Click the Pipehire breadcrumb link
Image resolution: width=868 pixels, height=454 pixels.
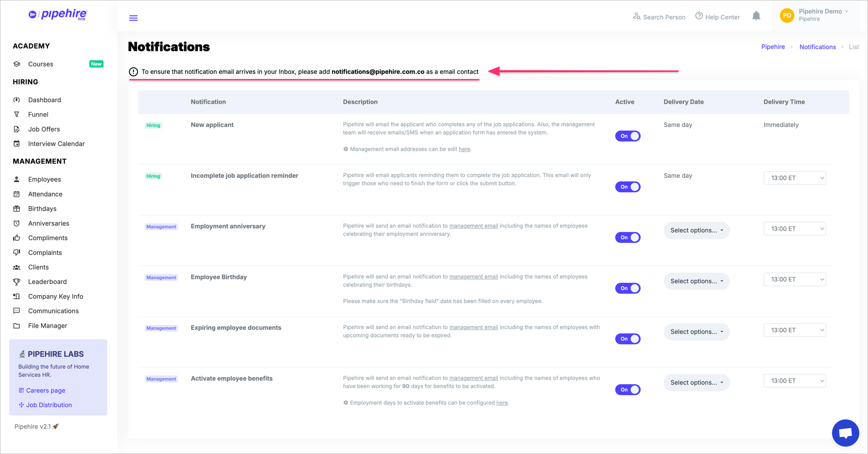point(773,47)
